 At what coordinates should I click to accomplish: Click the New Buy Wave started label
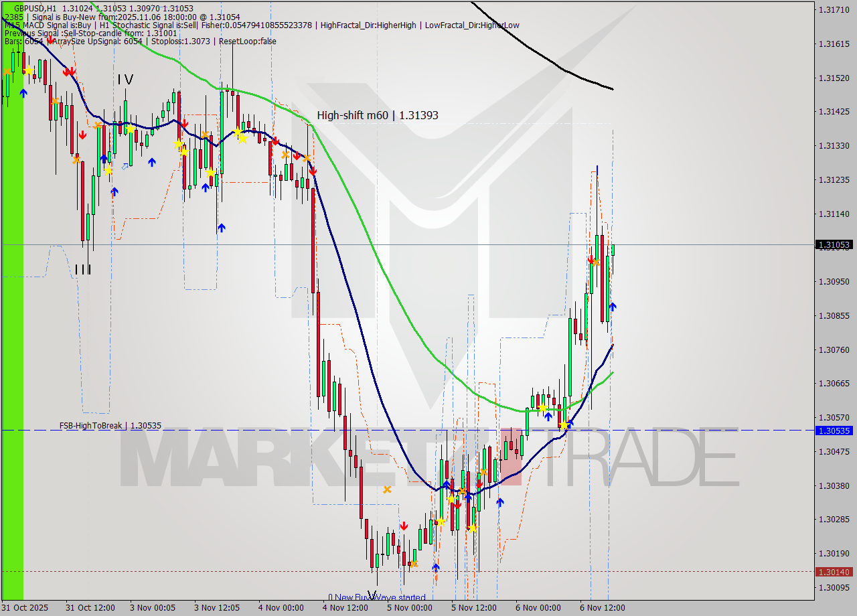[378, 597]
